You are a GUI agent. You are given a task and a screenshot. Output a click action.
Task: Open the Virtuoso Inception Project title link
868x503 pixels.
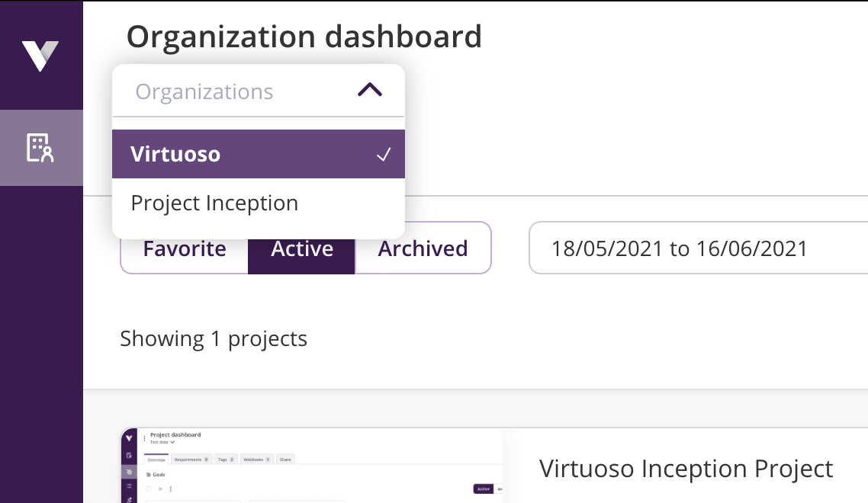click(686, 468)
